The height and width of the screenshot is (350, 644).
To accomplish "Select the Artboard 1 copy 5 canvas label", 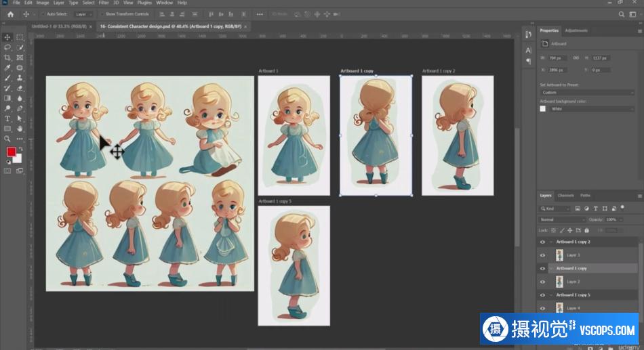I will coord(275,202).
